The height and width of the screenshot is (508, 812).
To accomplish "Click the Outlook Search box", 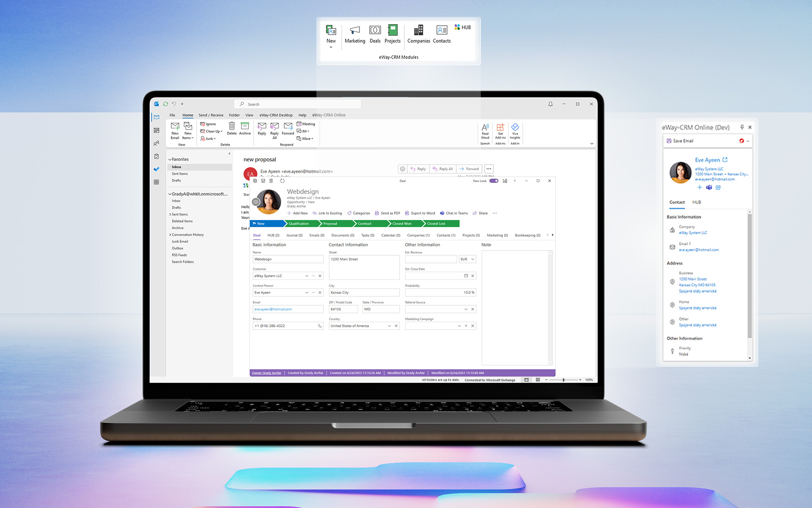I will pyautogui.click(x=297, y=104).
